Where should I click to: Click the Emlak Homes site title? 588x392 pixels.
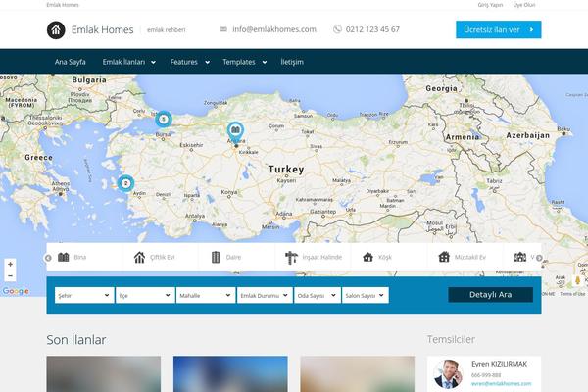(102, 29)
